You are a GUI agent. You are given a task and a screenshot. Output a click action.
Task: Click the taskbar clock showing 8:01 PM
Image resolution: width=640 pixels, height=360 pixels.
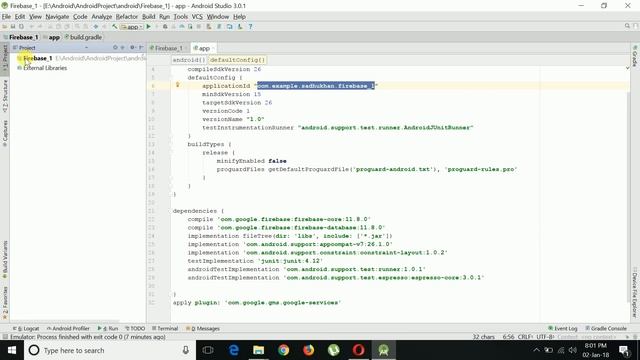pyautogui.click(x=596, y=350)
